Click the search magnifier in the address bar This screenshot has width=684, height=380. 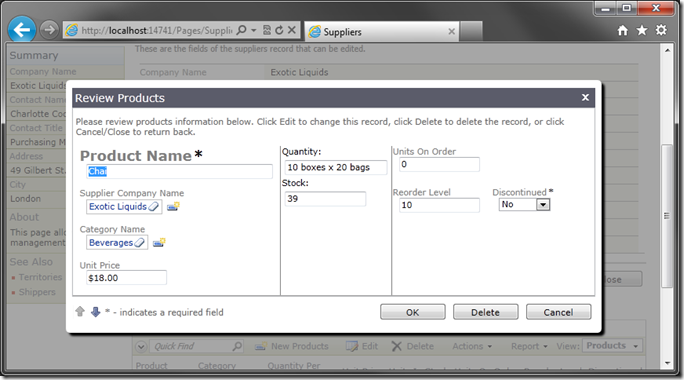241,30
